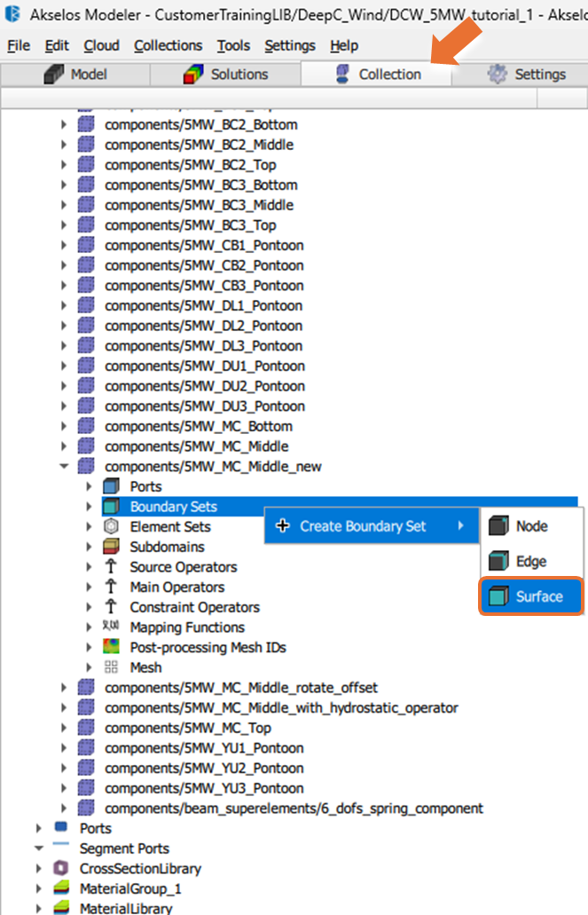Select components/5MW_DL2_Pontoon row
The height and width of the screenshot is (915, 588).
click(x=204, y=326)
